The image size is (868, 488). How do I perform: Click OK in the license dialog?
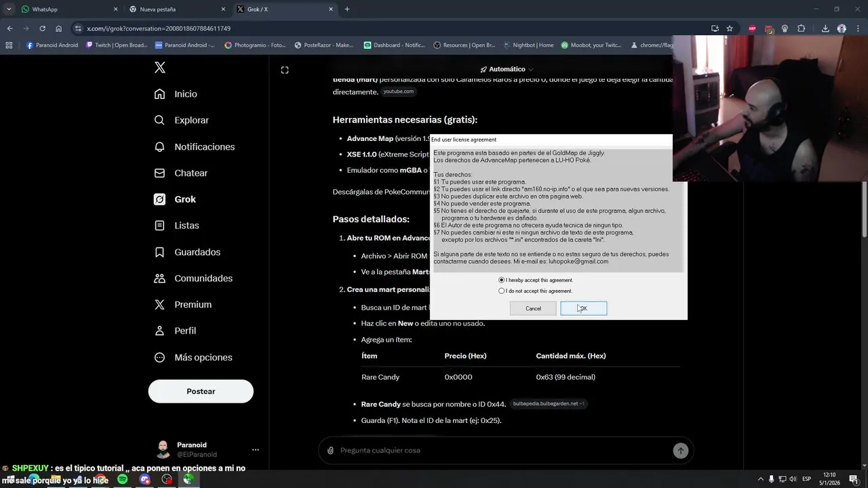click(584, 308)
